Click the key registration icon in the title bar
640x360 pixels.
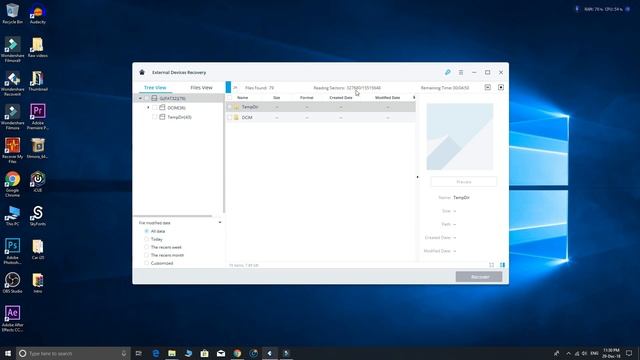[448, 72]
